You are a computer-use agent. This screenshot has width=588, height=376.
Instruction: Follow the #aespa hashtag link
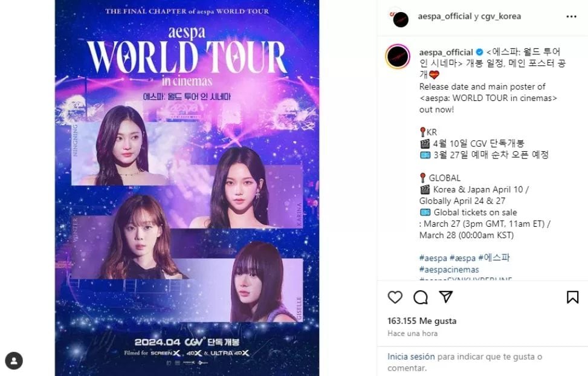pos(433,258)
